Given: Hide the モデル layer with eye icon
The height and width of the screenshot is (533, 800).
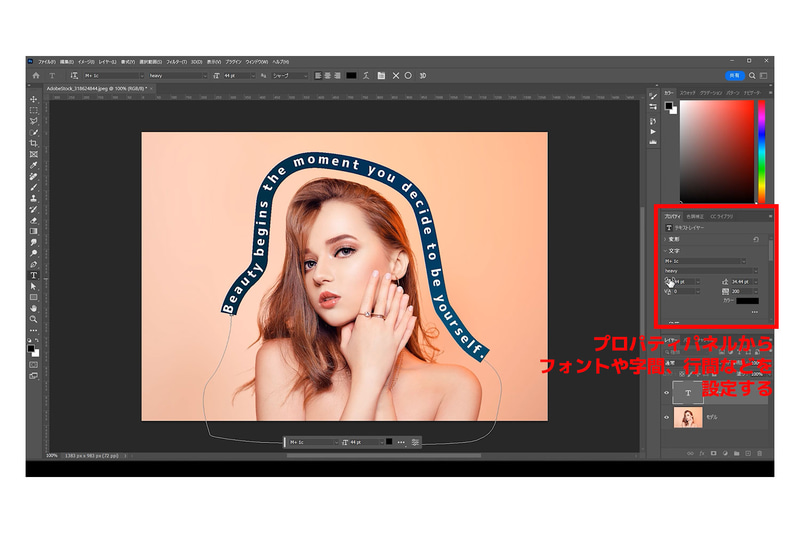Looking at the screenshot, I should click(x=666, y=417).
